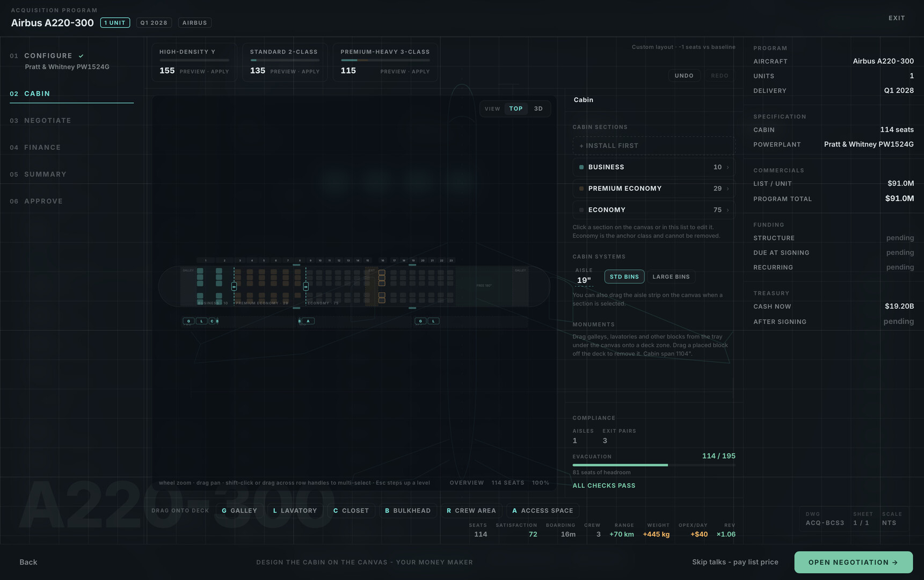Image resolution: width=924 pixels, height=580 pixels.
Task: Click the $19.20B cash now value
Action: tap(899, 306)
